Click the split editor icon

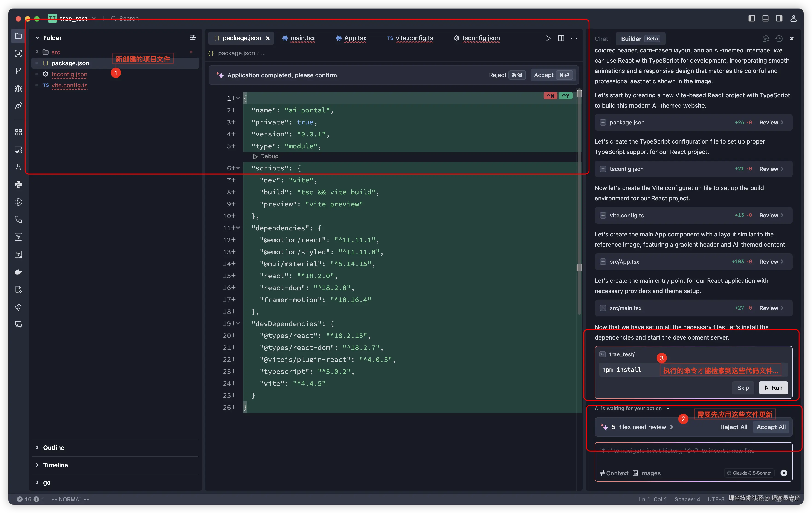(561, 38)
